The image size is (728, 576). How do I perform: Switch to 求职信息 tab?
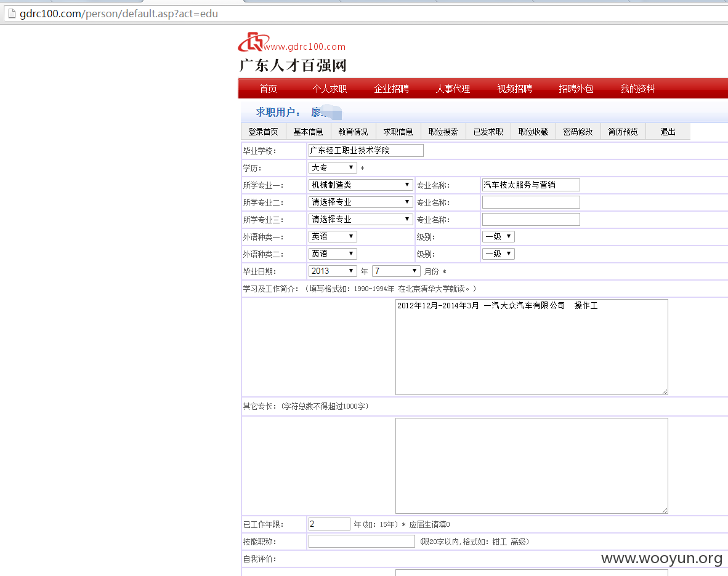398,132
